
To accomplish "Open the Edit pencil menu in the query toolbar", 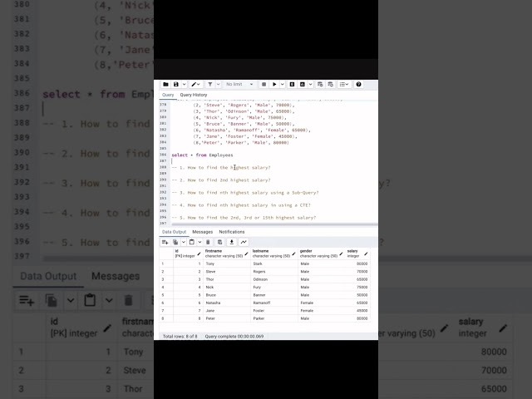I will click(x=195, y=85).
